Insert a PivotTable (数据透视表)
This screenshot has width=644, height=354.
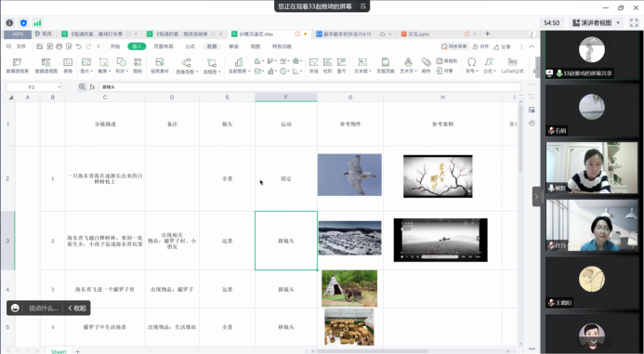click(18, 66)
